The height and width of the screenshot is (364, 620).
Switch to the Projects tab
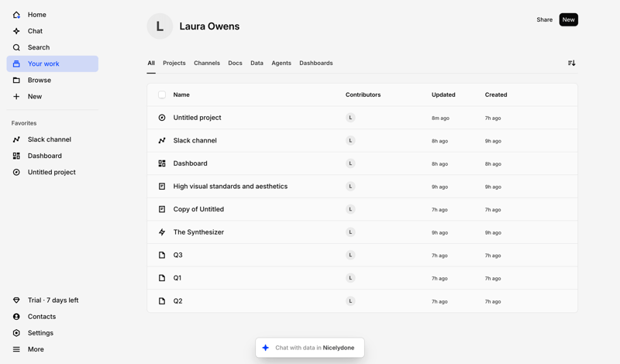[174, 64]
